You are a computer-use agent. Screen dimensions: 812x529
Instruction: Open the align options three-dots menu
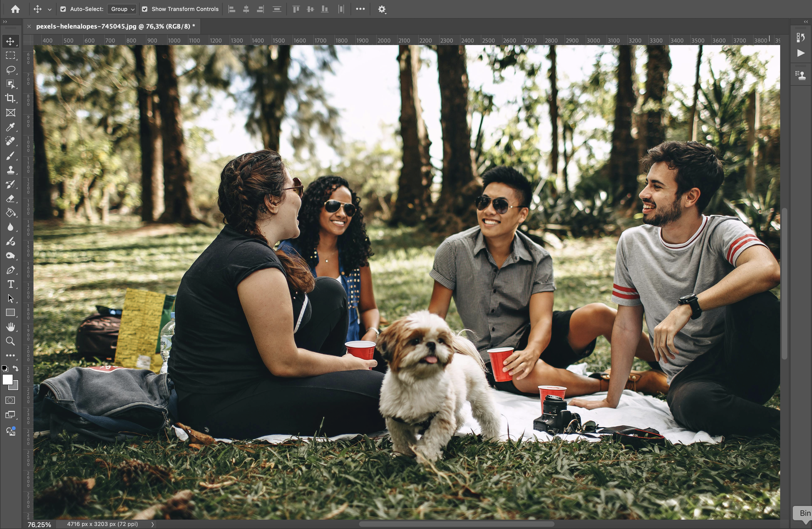(360, 9)
